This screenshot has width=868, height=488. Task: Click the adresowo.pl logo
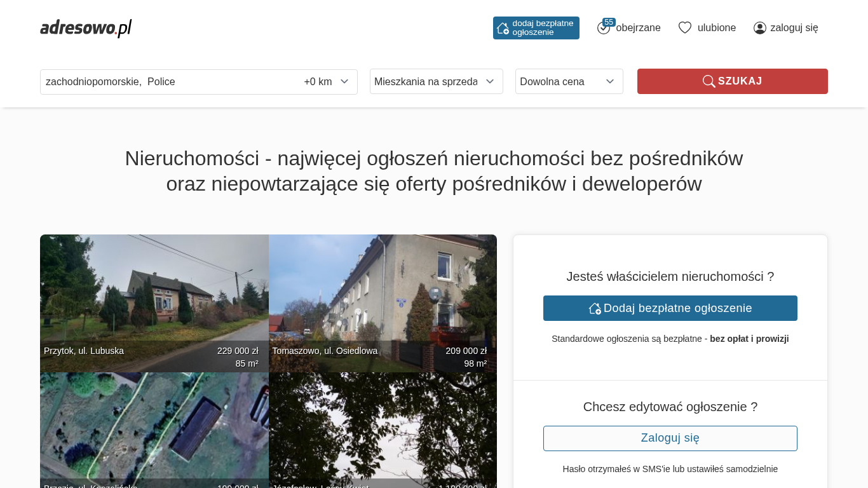coord(86,28)
